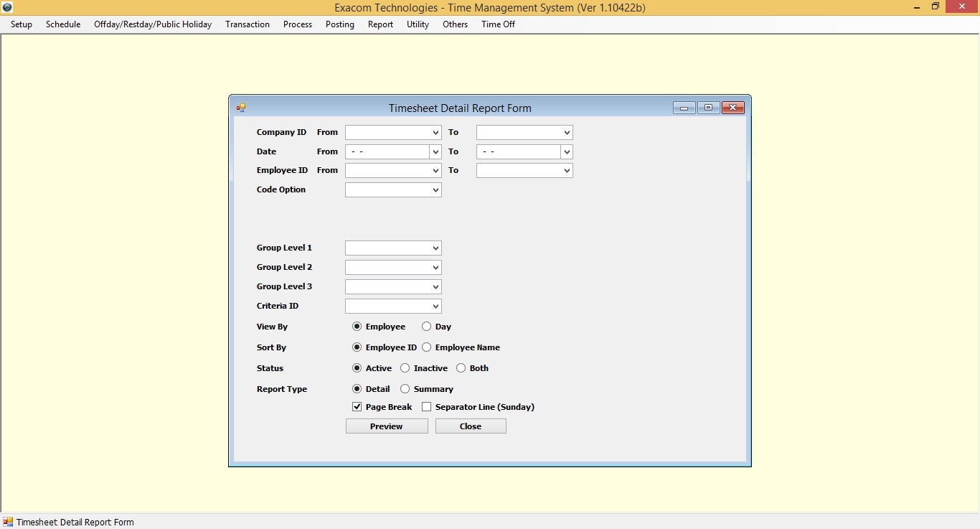Select the Day radio button for View By
Image resolution: width=980 pixels, height=529 pixels.
[427, 327]
